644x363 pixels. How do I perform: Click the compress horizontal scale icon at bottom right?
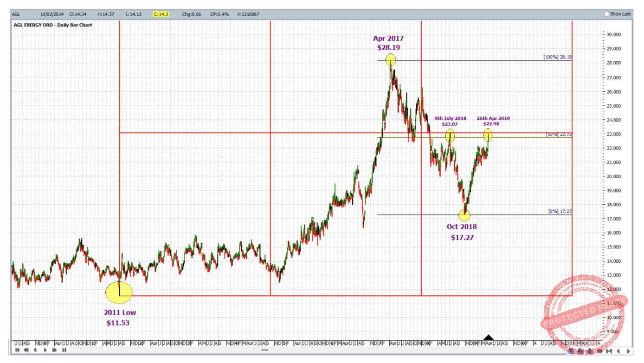pos(609,351)
